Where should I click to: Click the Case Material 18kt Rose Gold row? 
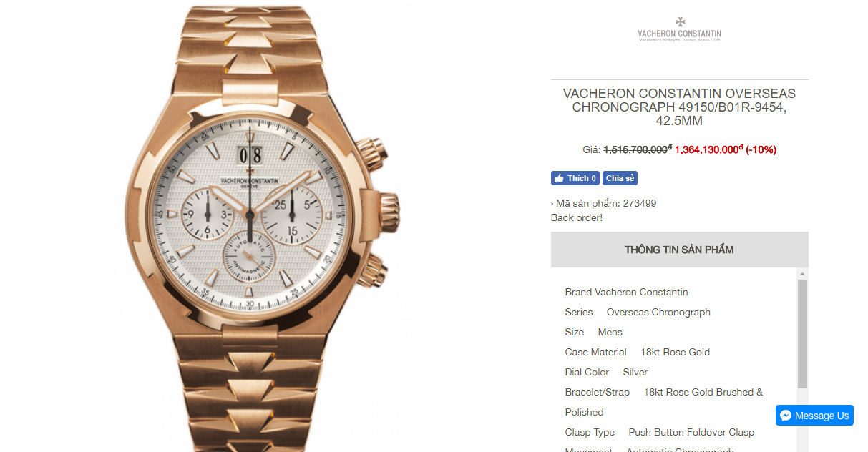[638, 352]
